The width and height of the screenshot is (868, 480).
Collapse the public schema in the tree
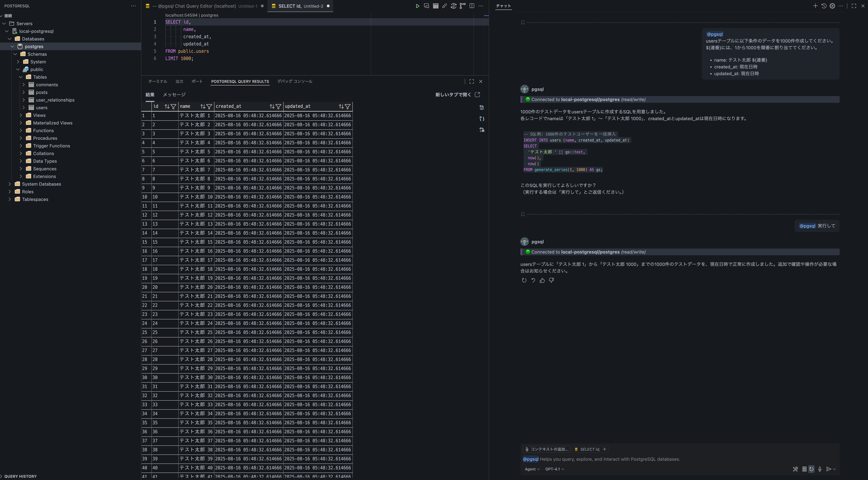click(x=18, y=69)
